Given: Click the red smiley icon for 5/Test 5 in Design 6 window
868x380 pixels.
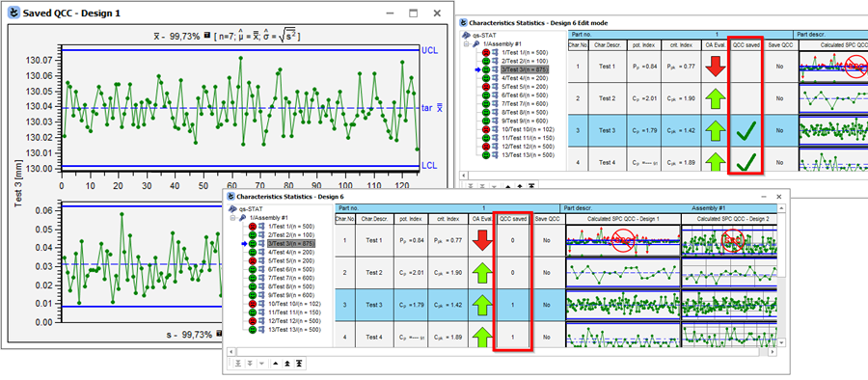Looking at the screenshot, I should coord(253,261).
